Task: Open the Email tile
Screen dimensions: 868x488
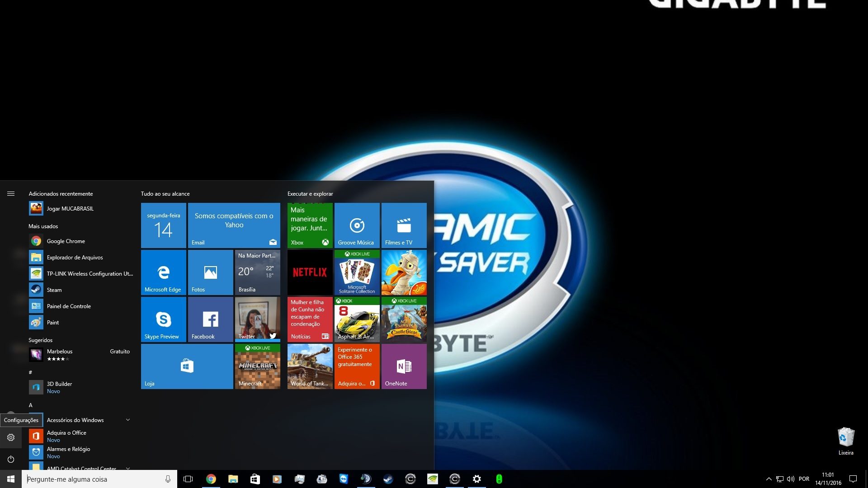Action: [x=234, y=225]
